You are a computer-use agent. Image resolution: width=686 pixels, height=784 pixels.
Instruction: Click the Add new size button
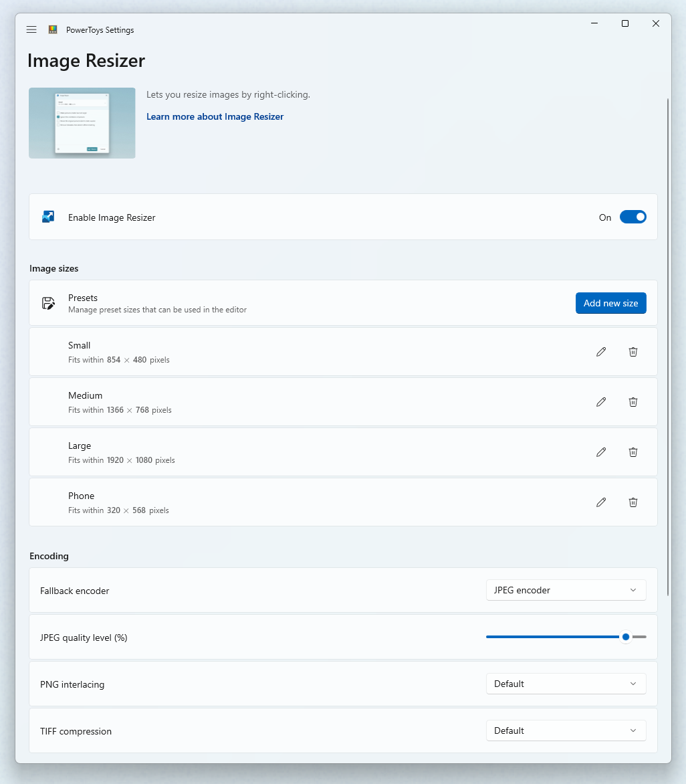pos(610,302)
